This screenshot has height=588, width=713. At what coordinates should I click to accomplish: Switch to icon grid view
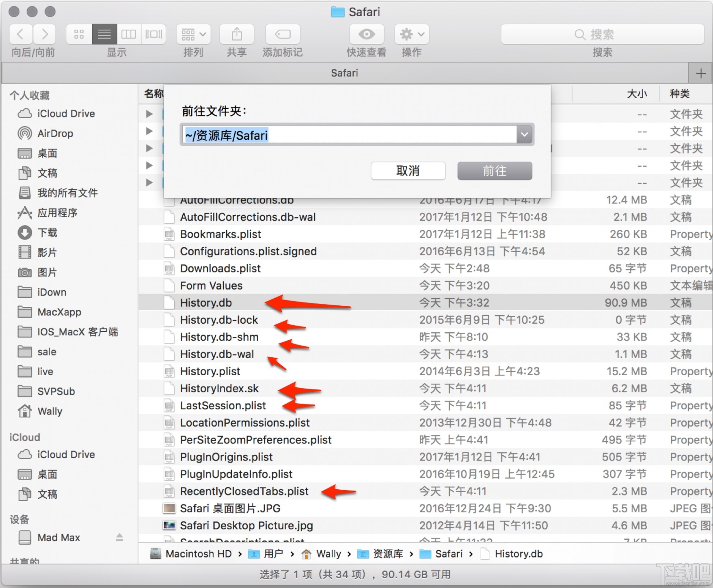pyautogui.click(x=78, y=34)
